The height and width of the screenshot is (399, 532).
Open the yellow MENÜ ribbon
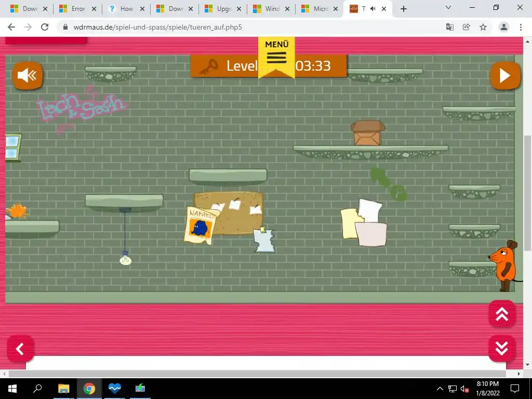(x=276, y=57)
